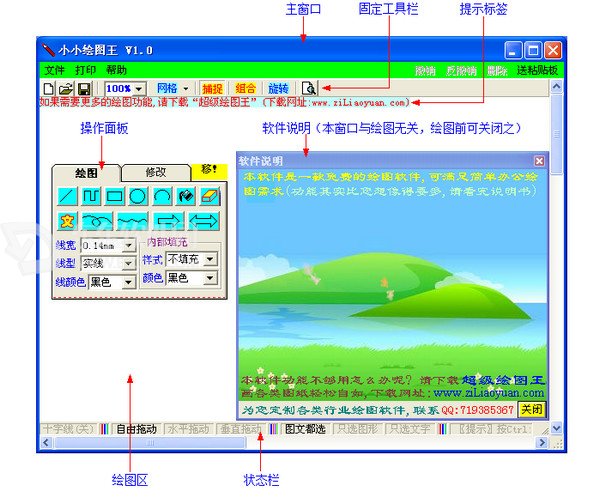Select the polyline square-wave tool

click(x=91, y=196)
